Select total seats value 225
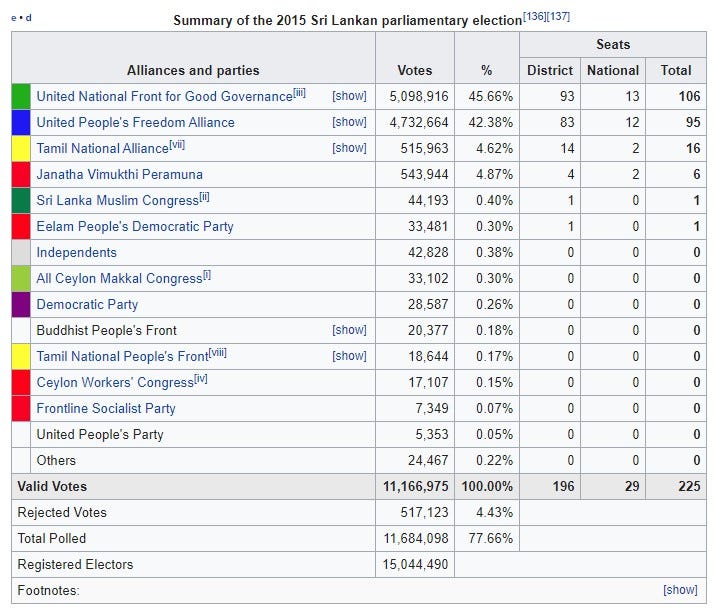Screen dimensions: 716x612 690,486
